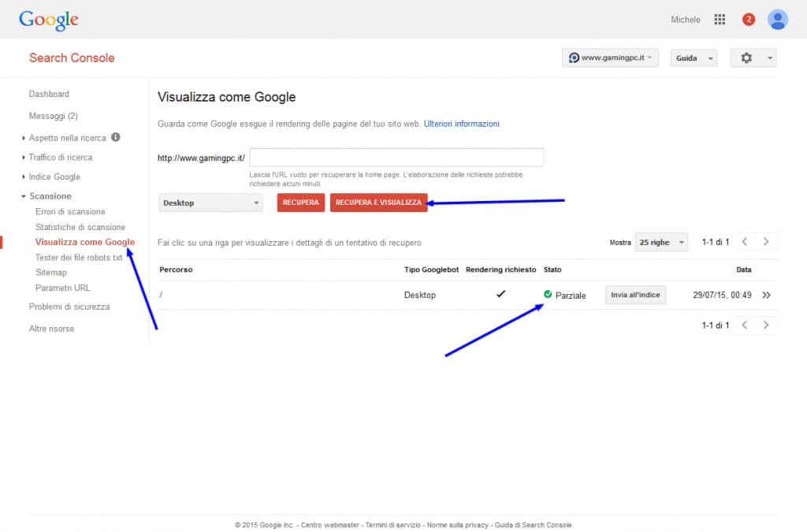Click the Rendering richiesto column header
Viewport: 807px width, 532px height.
(500, 270)
